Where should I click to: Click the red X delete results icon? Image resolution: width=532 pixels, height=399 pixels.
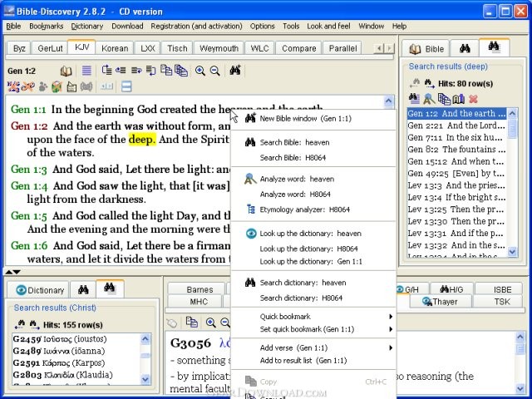(473, 99)
